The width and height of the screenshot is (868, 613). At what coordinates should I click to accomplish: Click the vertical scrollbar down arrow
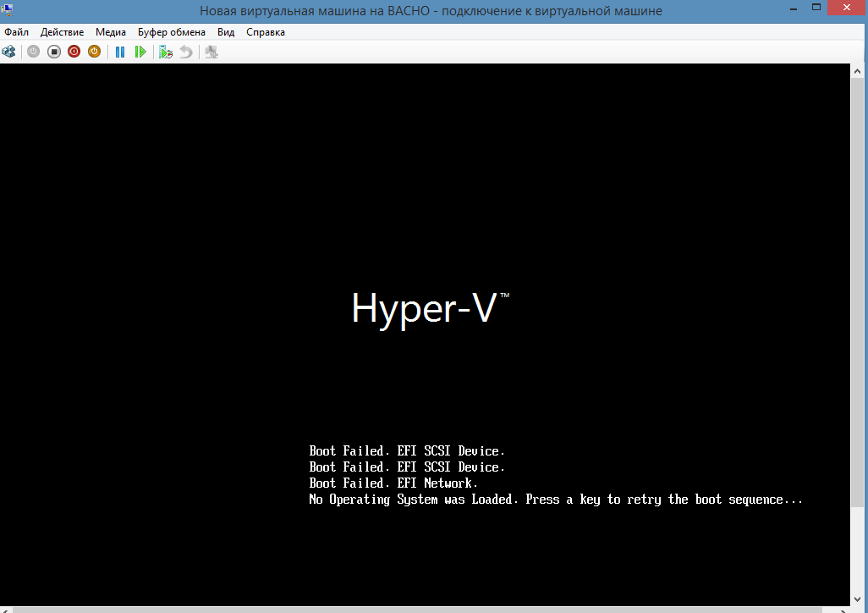857,599
